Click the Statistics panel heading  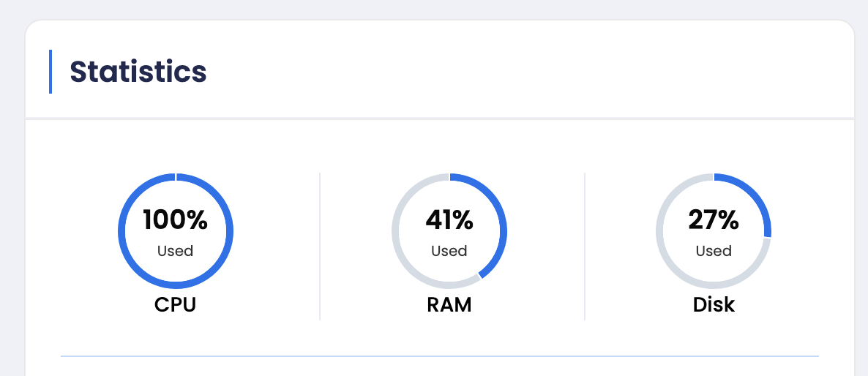(x=138, y=72)
